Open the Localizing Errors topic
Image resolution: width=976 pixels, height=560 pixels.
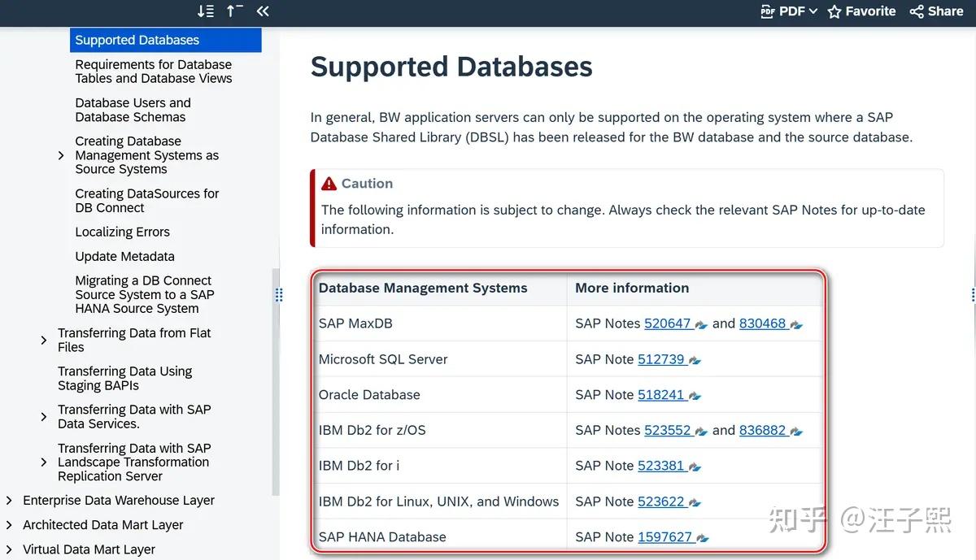coord(123,232)
